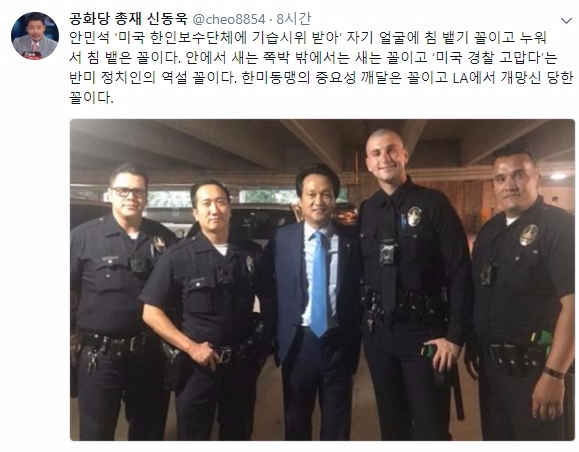Click the final line '꼴이다.' of tweet
The width and height of the screenshot is (579, 452).
tap(91, 98)
